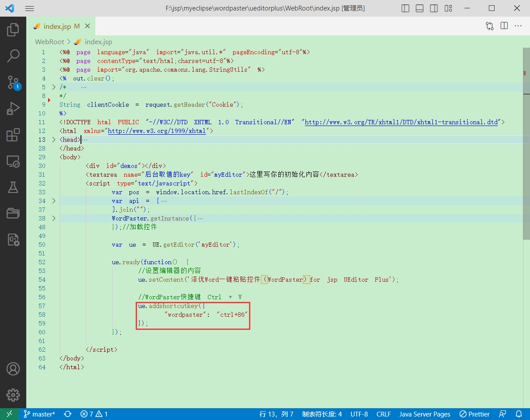Toggle secondary side bar layout button
The image size is (530, 420).
pyautogui.click(x=434, y=8)
